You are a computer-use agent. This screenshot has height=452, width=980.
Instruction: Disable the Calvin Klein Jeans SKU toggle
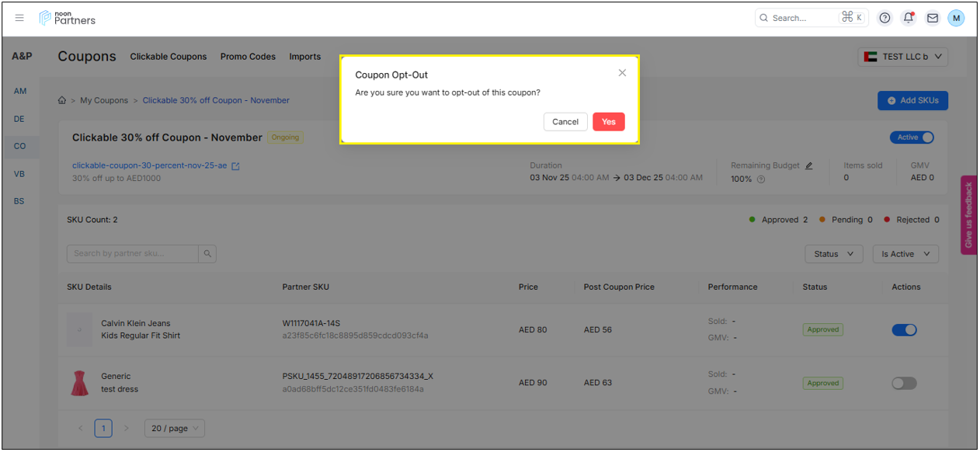point(904,330)
